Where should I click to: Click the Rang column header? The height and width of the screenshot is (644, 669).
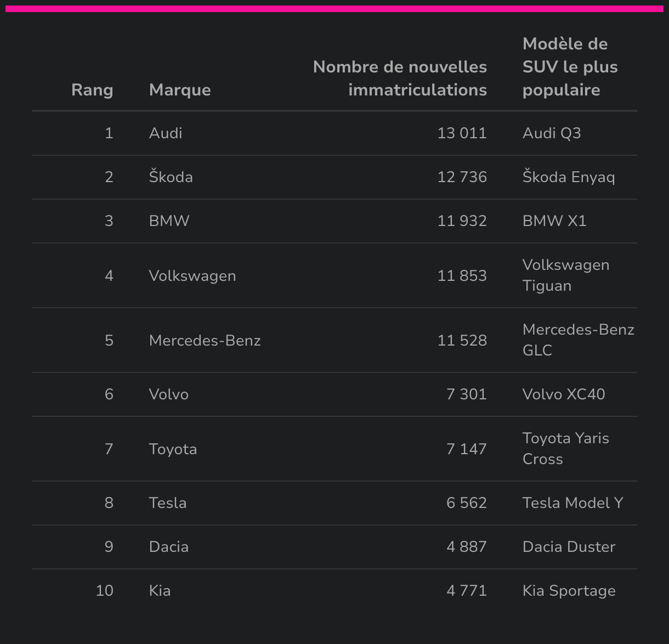point(92,90)
